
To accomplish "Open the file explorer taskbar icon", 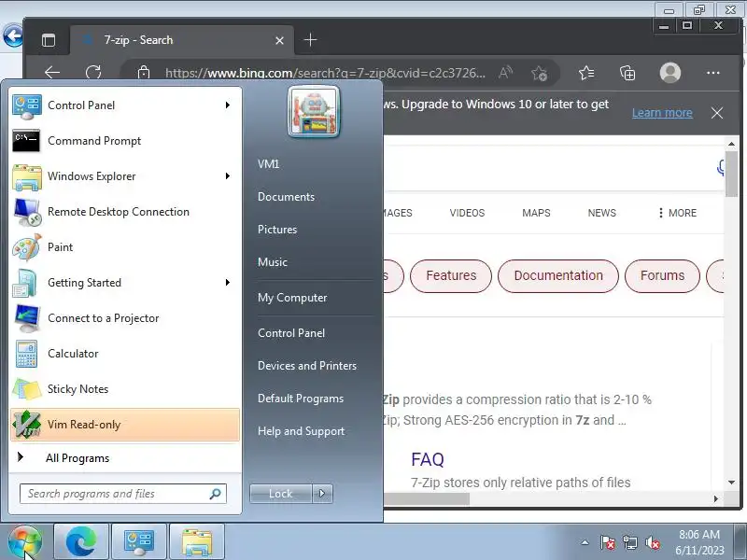I will point(197,542).
